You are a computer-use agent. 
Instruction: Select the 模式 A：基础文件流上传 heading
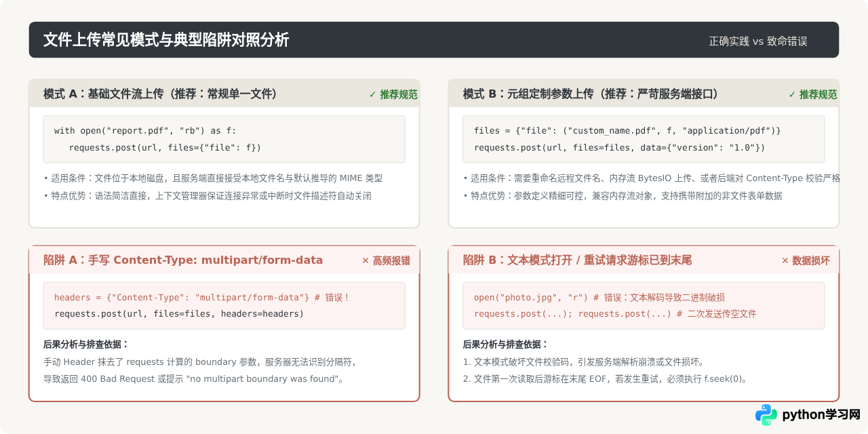(x=160, y=94)
